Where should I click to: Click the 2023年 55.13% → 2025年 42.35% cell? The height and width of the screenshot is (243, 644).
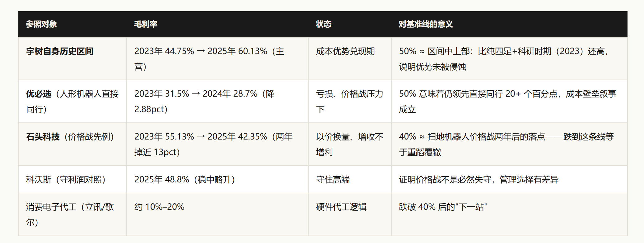[x=217, y=144]
